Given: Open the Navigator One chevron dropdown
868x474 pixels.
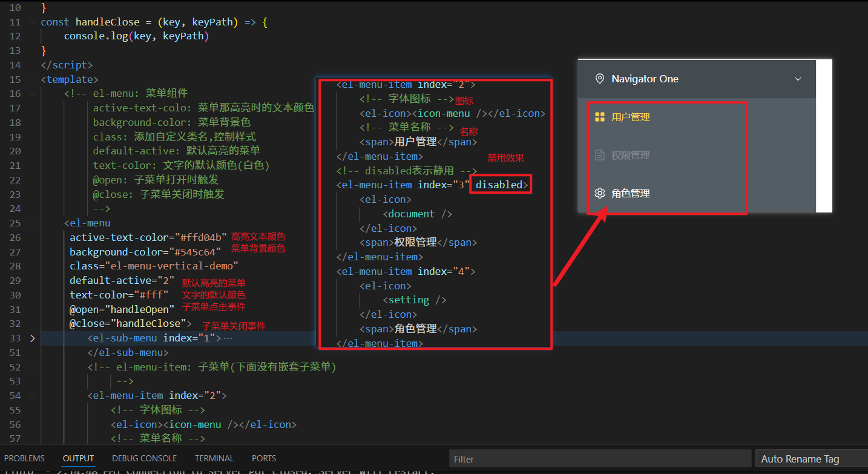Looking at the screenshot, I should (x=798, y=79).
